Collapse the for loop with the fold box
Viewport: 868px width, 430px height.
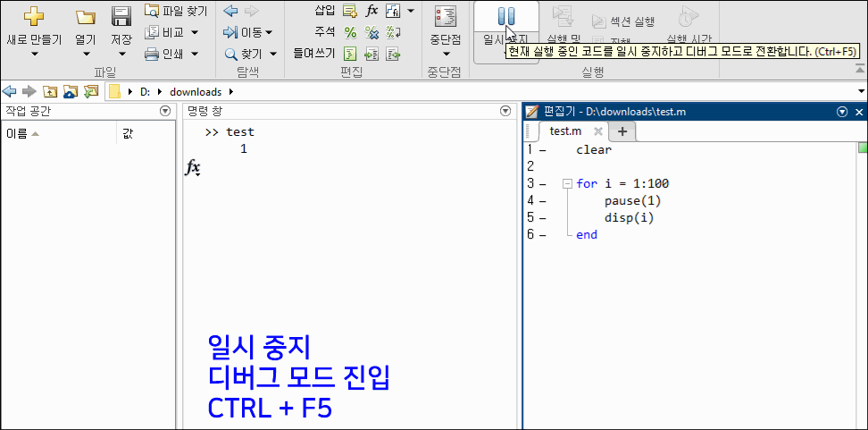pyautogui.click(x=566, y=184)
